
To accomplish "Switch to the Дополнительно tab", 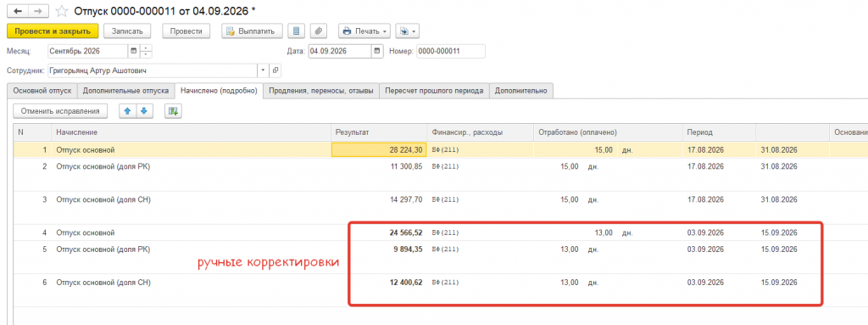I will point(521,91).
